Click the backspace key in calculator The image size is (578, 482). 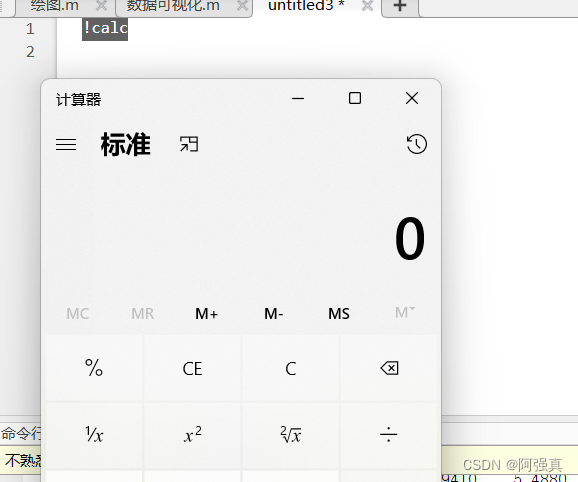(x=389, y=368)
